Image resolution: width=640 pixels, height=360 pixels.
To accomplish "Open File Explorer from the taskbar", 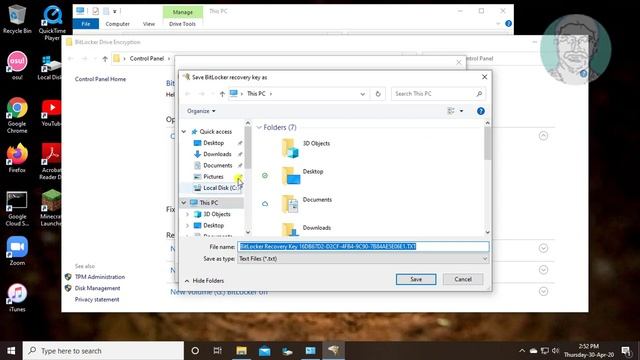I will pyautogui.click(x=241, y=351).
